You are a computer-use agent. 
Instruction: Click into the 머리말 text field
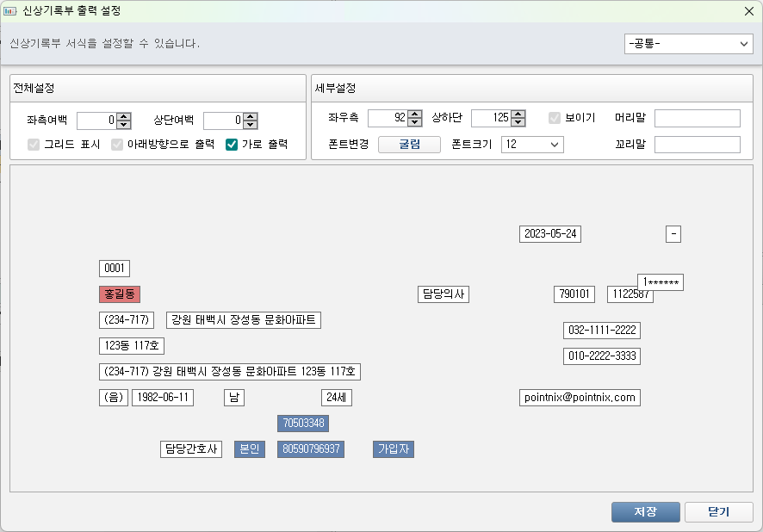pos(697,118)
